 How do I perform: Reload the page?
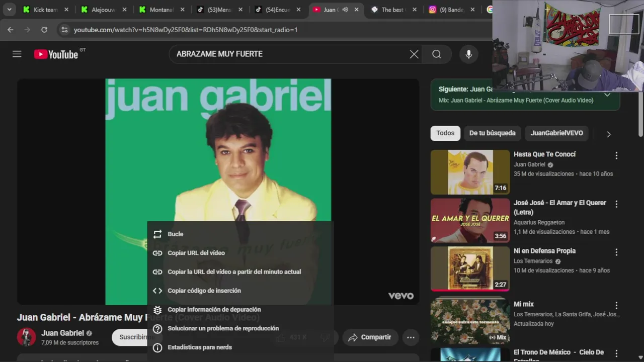[x=44, y=30]
